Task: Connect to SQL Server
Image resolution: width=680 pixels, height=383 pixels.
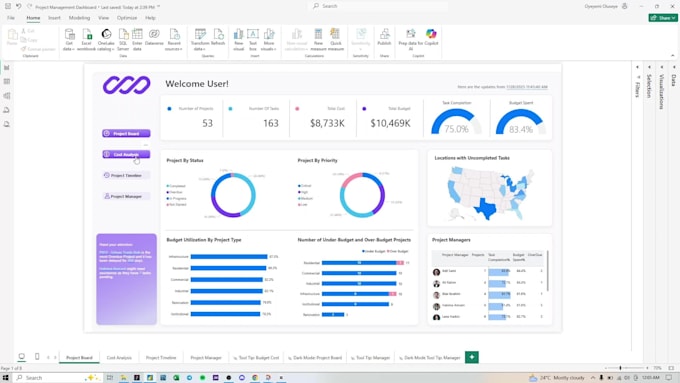Action: click(123, 40)
